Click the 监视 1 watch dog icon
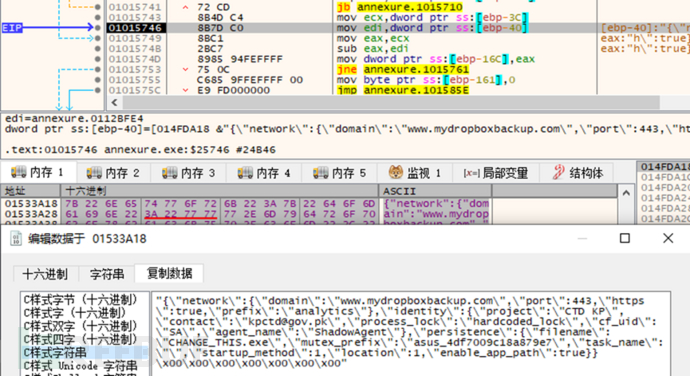The height and width of the screenshot is (376, 690). coord(396,172)
